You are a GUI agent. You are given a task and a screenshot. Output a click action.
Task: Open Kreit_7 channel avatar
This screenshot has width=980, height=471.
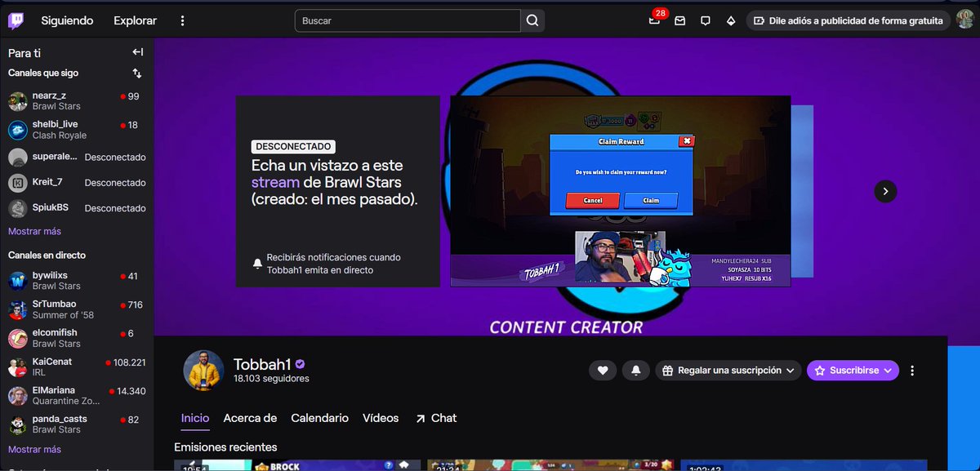click(x=18, y=183)
